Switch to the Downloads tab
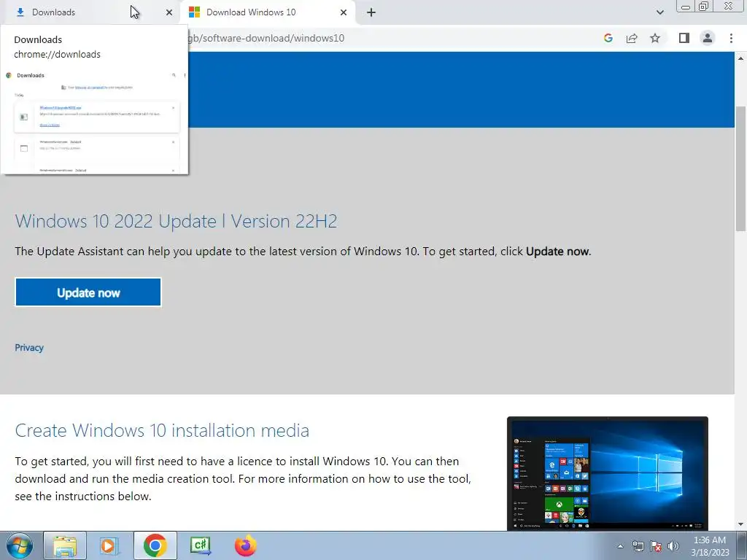Screen dimensions: 747x560 [x=90, y=12]
